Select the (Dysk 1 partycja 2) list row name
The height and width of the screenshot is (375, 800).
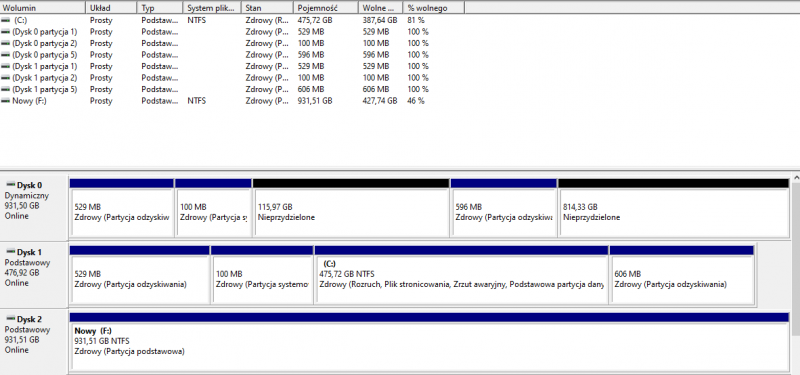click(44, 78)
